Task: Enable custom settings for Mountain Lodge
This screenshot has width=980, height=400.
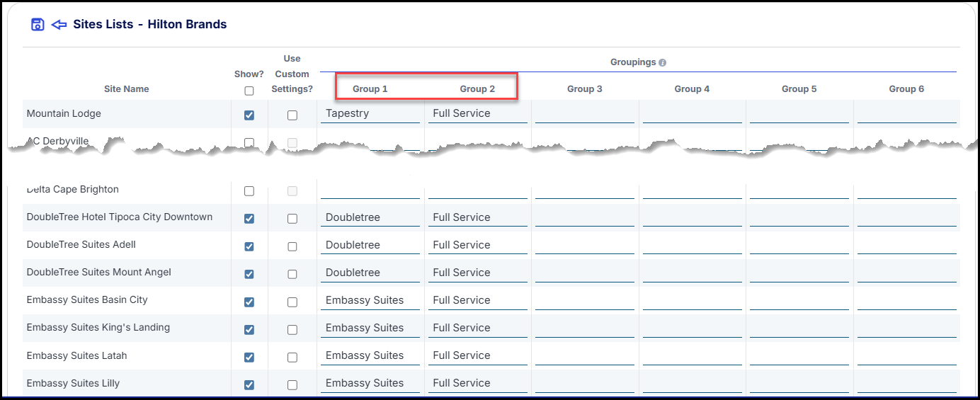Action: (x=292, y=115)
